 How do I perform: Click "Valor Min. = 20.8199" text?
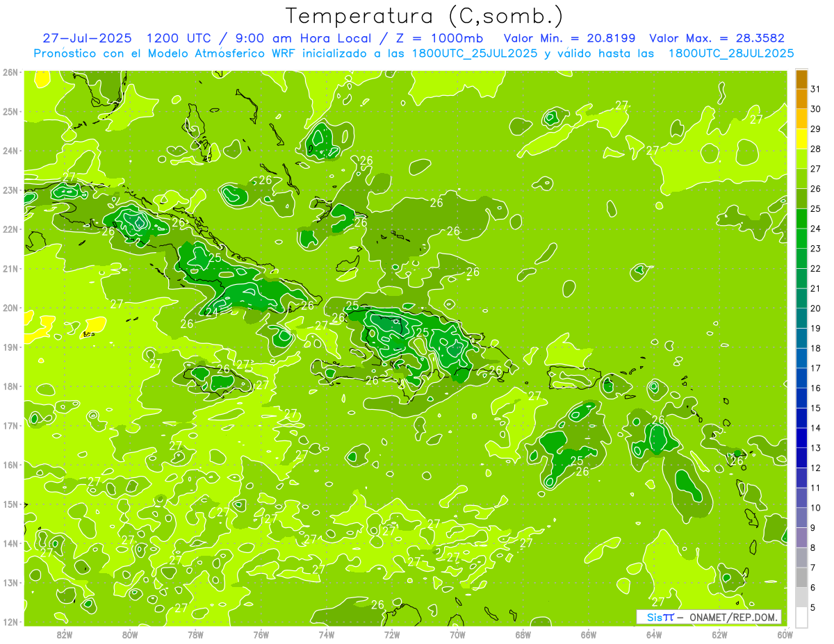(x=571, y=38)
